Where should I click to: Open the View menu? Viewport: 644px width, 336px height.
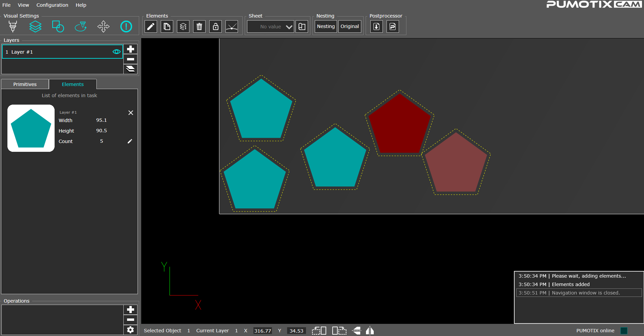tap(23, 5)
